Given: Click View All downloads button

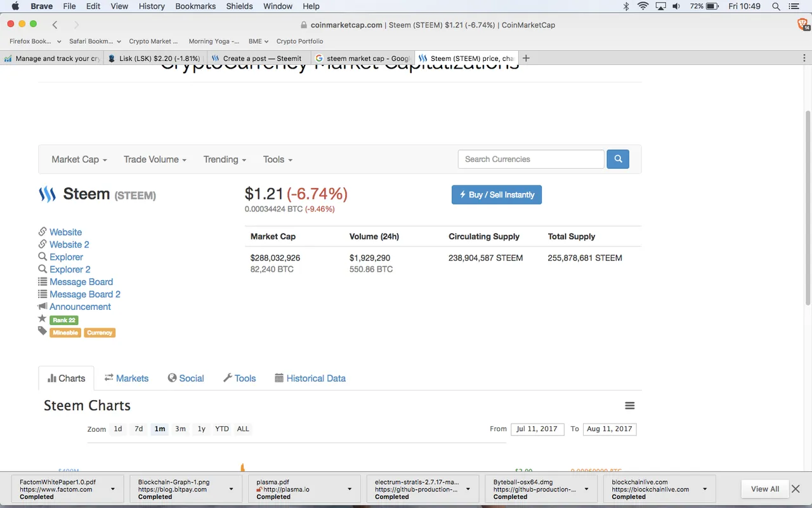Looking at the screenshot, I should [764, 489].
